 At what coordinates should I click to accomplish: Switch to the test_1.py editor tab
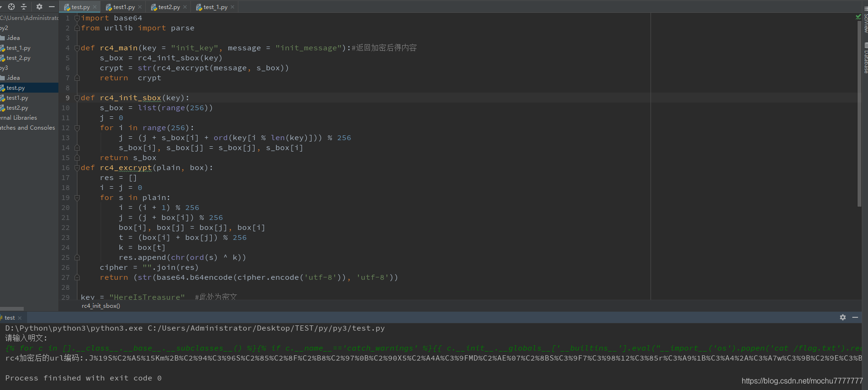[x=215, y=7]
